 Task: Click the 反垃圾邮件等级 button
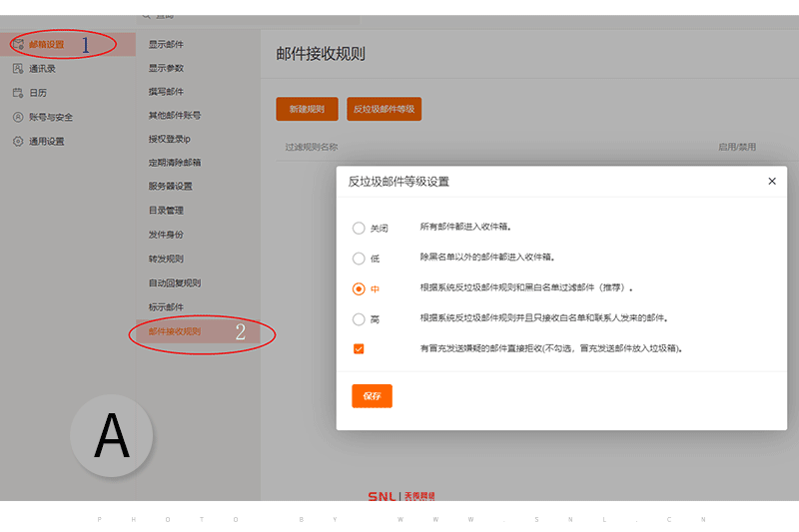(384, 109)
